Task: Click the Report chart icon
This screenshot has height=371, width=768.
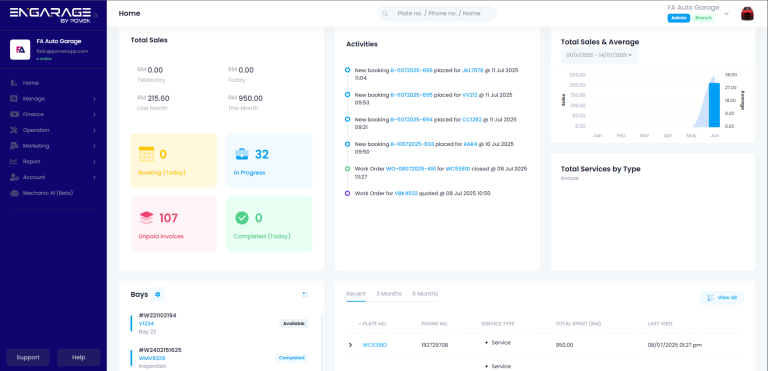Action: click(14, 161)
